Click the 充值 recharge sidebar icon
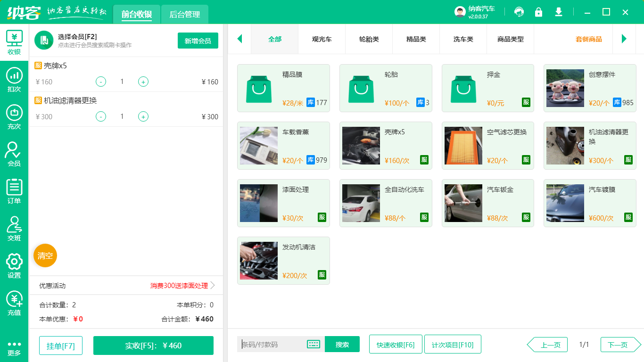Viewport: 644px width, 362px height. click(x=14, y=304)
